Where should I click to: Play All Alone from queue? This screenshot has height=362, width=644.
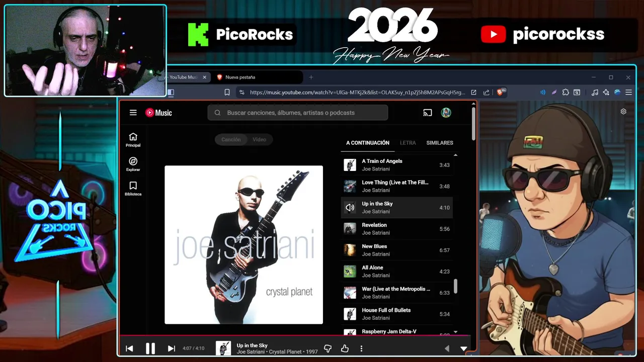tap(397, 271)
